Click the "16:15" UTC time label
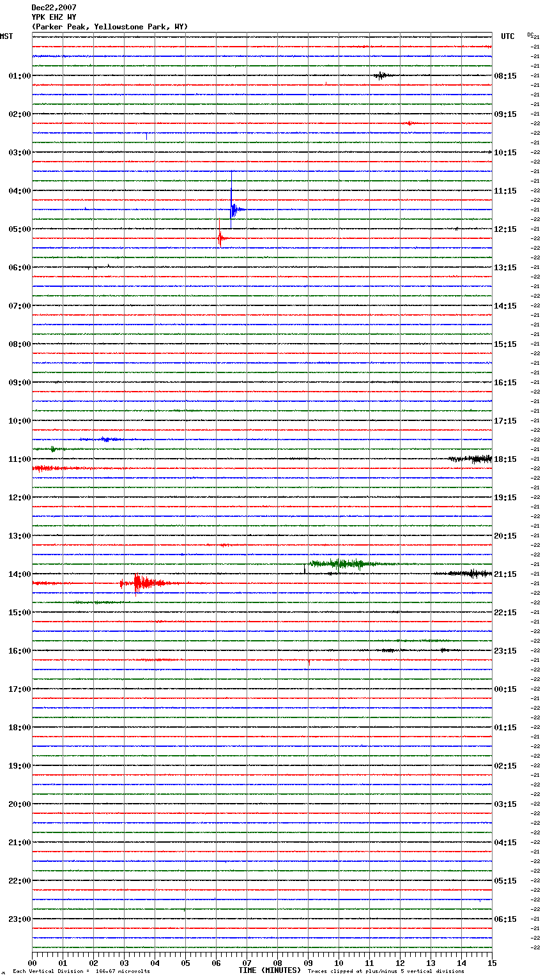543x980 pixels. pyautogui.click(x=505, y=383)
